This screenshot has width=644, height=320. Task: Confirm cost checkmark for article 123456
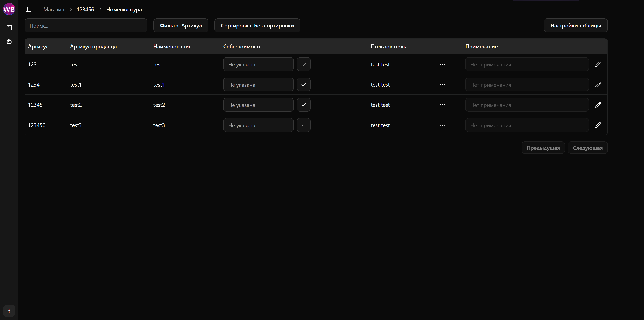tap(304, 125)
